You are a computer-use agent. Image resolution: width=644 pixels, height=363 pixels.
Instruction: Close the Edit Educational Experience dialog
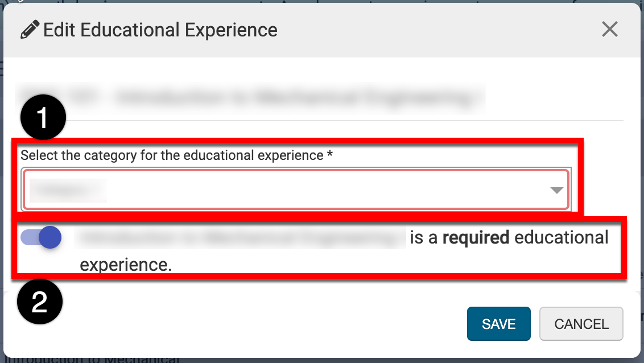point(609,30)
